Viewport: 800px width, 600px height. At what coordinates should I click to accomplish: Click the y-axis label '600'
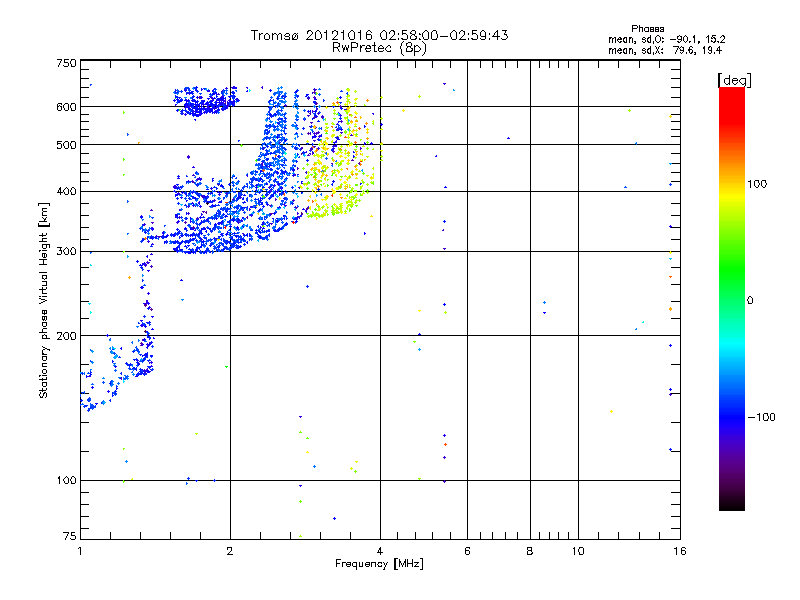click(66, 107)
